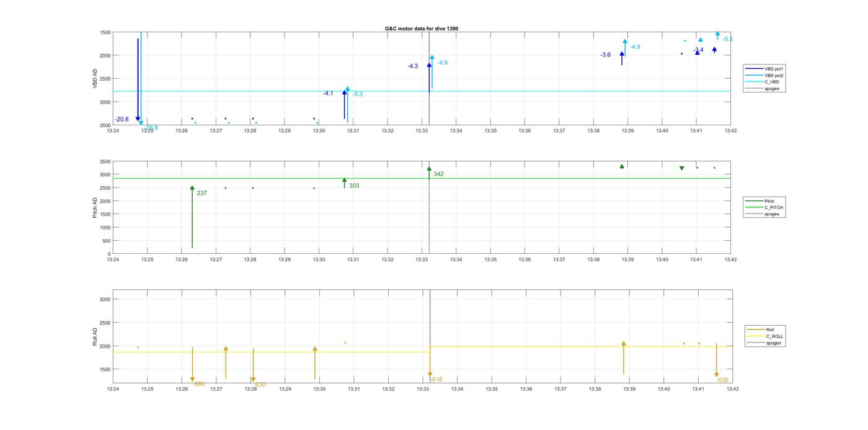The width and height of the screenshot is (868, 430).
Task: Select the -4.1 VBD data label
Action: point(328,94)
